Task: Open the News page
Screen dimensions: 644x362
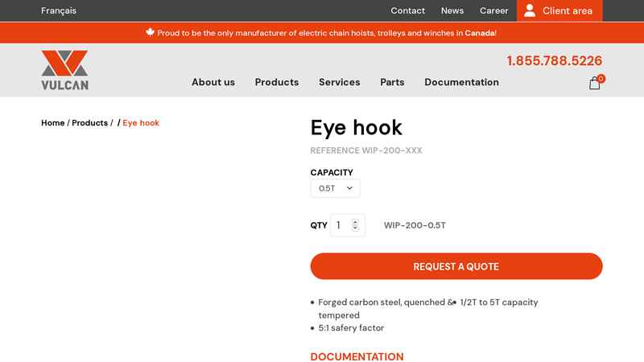Action: 452,10
